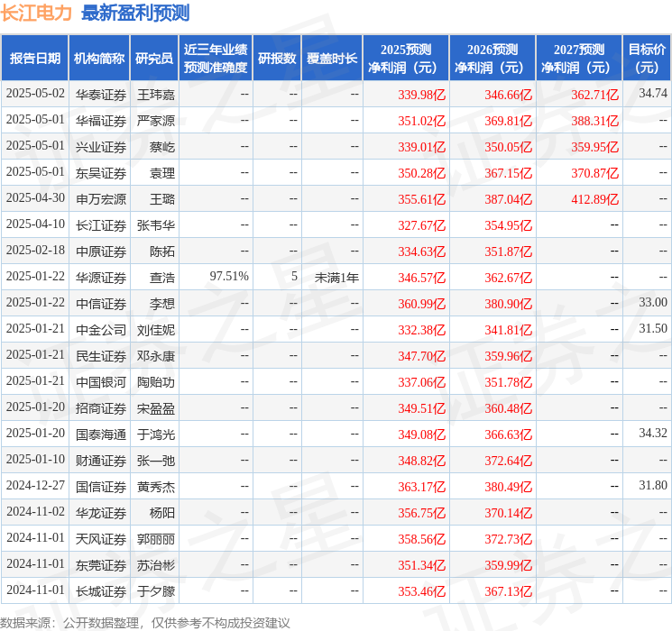Select the 2026预测净利润 column header
Viewport: 672px width, 631px height.
492,59
